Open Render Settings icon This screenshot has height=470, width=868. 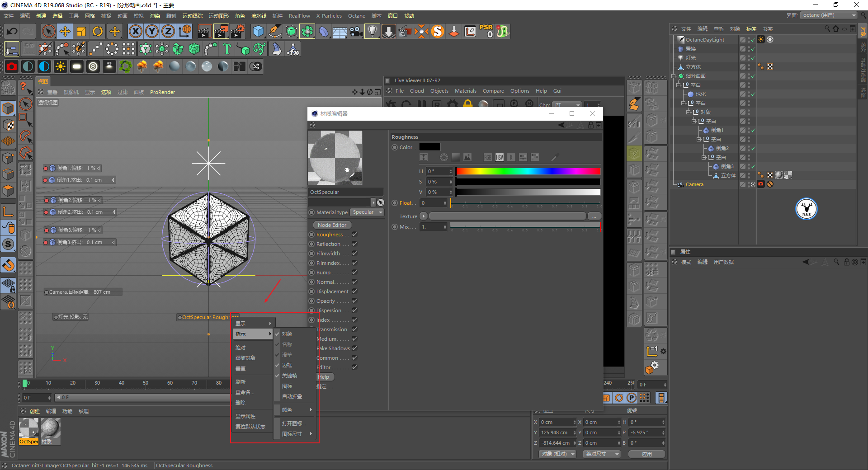click(238, 31)
